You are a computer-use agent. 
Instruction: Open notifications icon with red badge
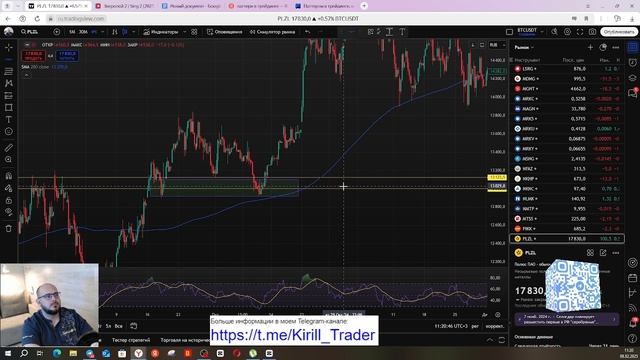coord(632,322)
